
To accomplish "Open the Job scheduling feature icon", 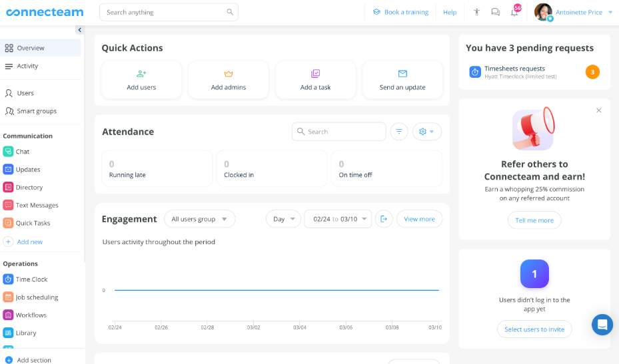I will click(8, 297).
